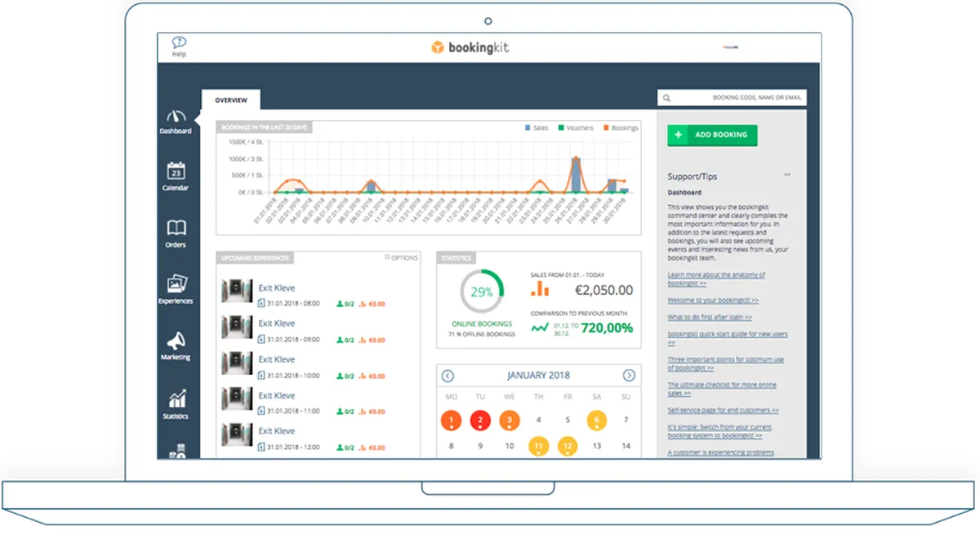Viewport: 980px width, 535px height.
Task: Click the participants icon for 08:00 experience
Action: click(x=340, y=303)
